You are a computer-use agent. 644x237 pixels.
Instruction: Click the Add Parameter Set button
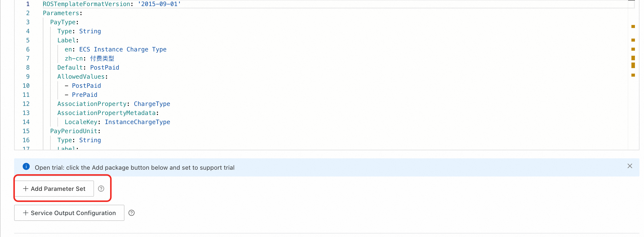(54, 189)
